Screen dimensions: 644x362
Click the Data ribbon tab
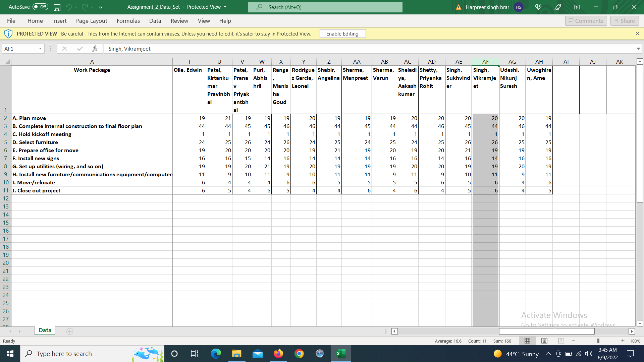[x=155, y=21]
